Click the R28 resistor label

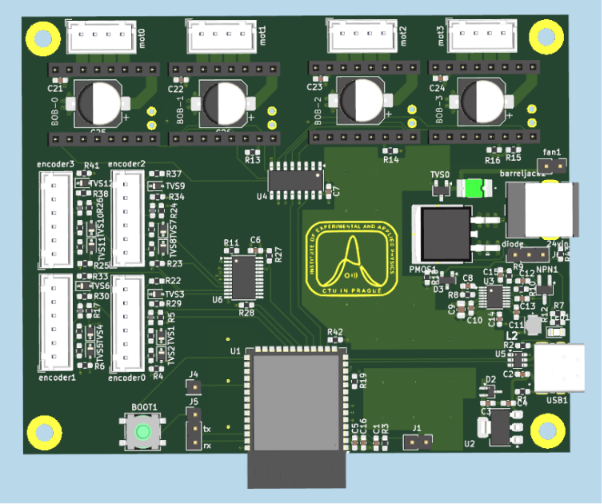(246, 313)
